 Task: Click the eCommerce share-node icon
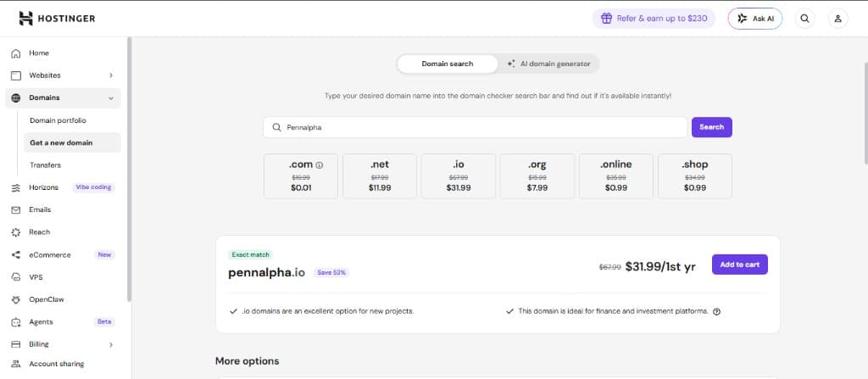pos(16,255)
